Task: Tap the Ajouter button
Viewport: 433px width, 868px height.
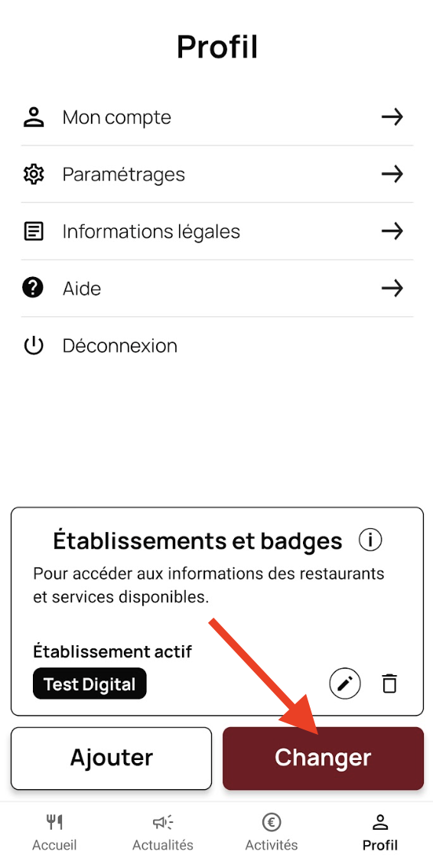Action: pyautogui.click(x=111, y=759)
